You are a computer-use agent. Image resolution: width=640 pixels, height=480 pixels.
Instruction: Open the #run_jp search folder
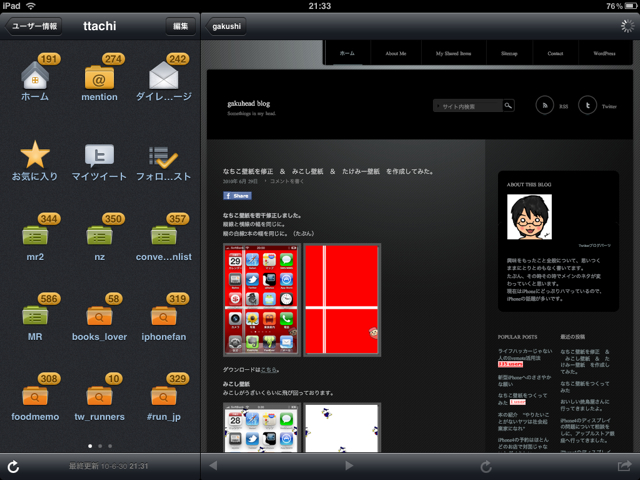tap(163, 396)
